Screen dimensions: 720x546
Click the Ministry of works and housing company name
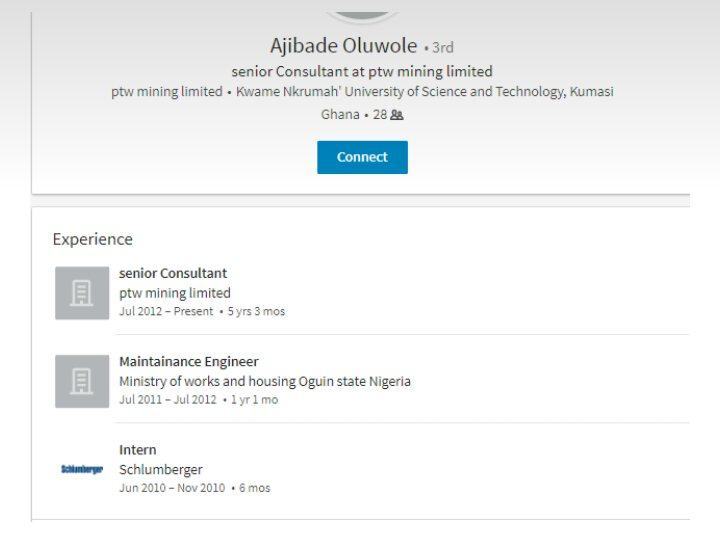pyautogui.click(x=265, y=381)
